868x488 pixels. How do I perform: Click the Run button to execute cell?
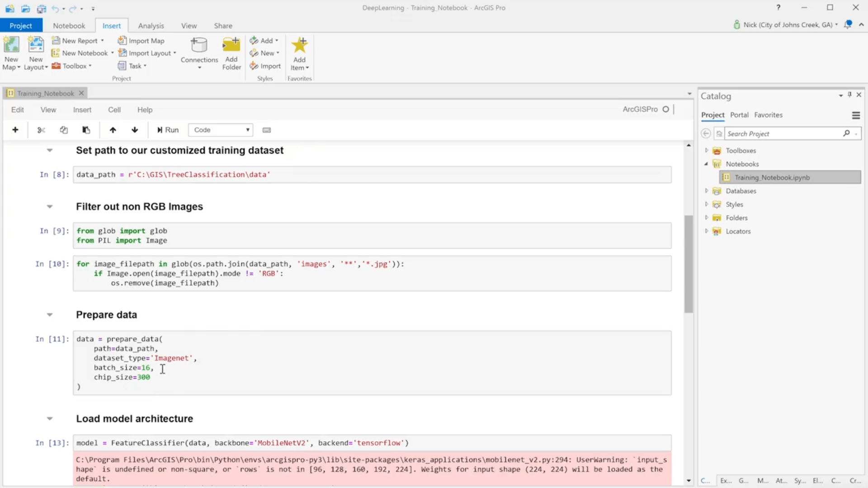point(168,130)
